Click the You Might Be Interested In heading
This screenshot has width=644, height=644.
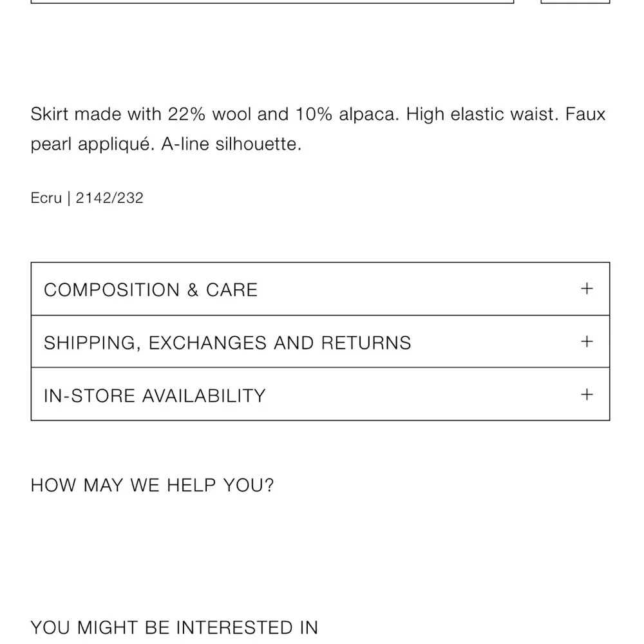[x=175, y=627]
